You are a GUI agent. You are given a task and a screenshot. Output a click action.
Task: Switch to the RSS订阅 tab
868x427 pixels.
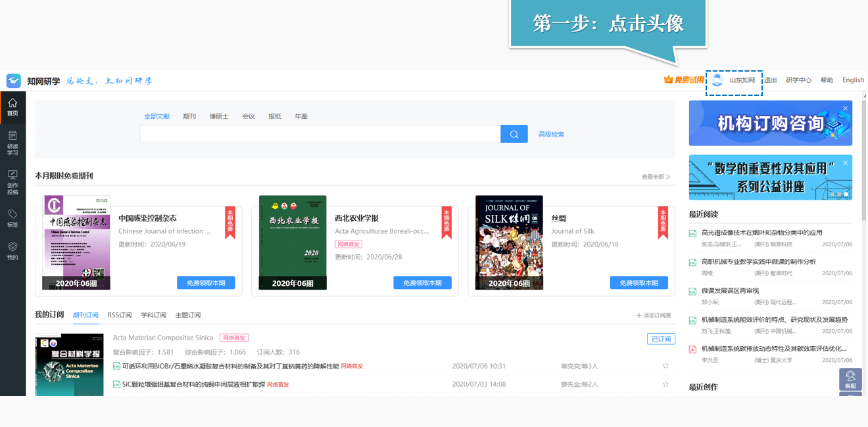pyautogui.click(x=120, y=315)
